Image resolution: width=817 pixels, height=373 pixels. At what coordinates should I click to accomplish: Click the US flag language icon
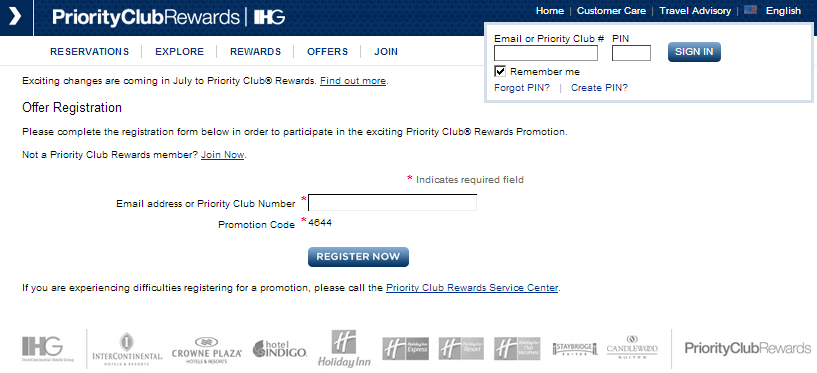(750, 10)
